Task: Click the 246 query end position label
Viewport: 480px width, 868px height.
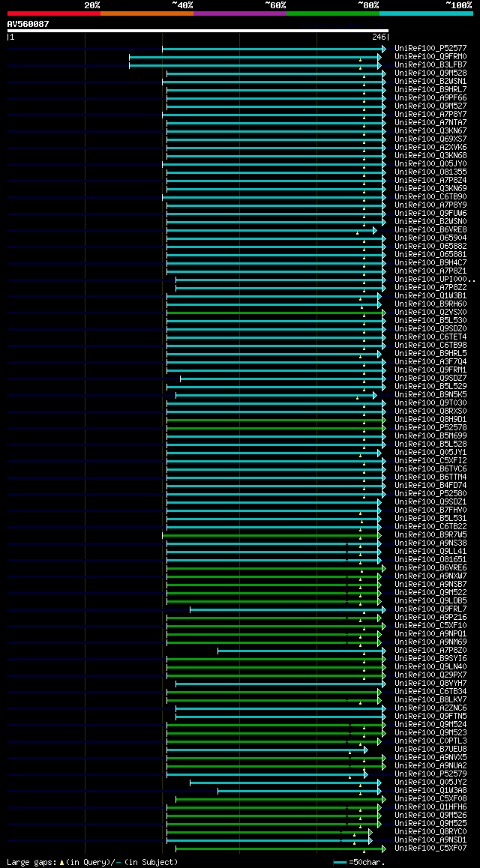Action: [x=379, y=37]
